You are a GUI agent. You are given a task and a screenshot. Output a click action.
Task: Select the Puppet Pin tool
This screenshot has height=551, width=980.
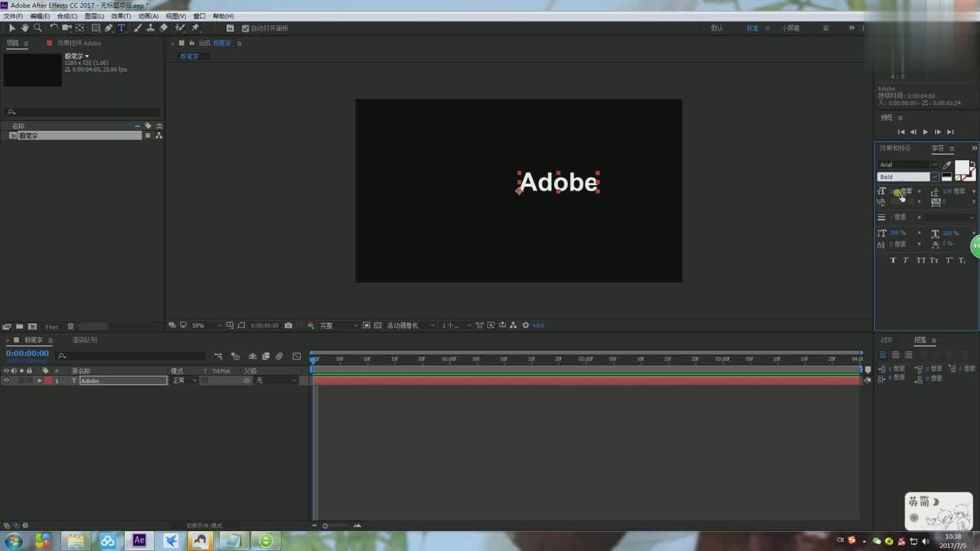(195, 28)
